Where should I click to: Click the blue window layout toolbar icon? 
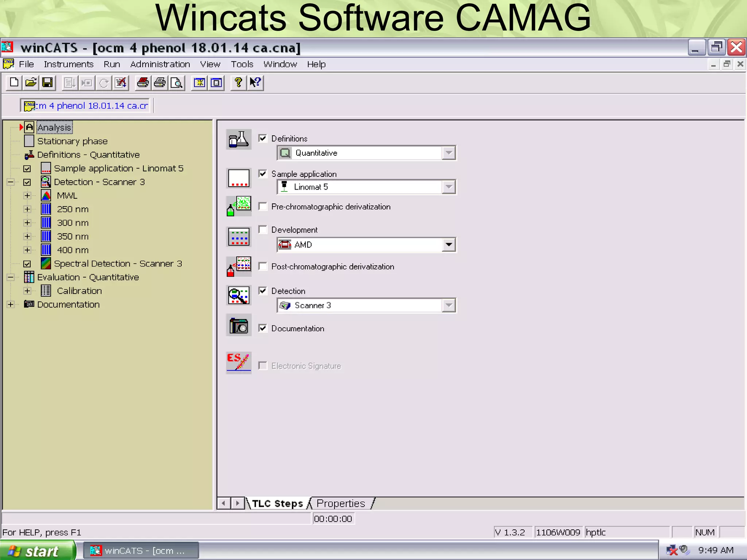[216, 83]
